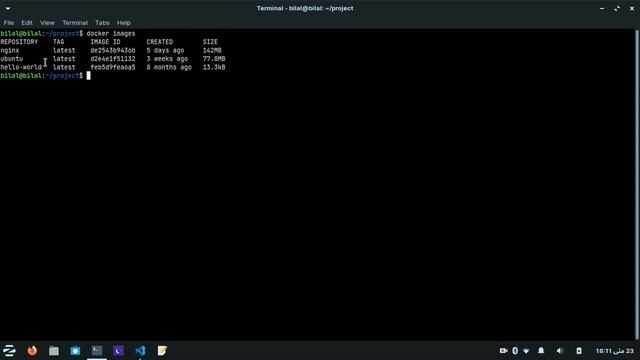
Task: Click the '3 weeks ago' created value
Action: pyautogui.click(x=167, y=59)
